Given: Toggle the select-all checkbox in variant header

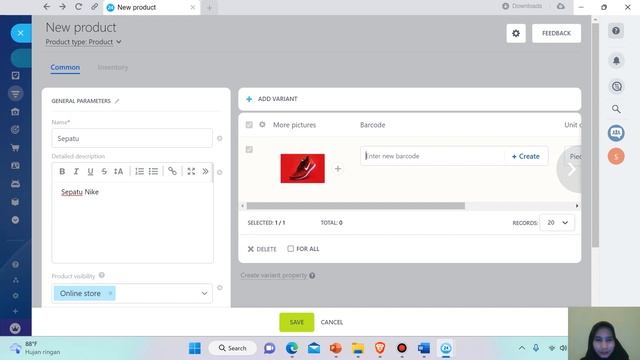Looking at the screenshot, I should click(x=249, y=124).
